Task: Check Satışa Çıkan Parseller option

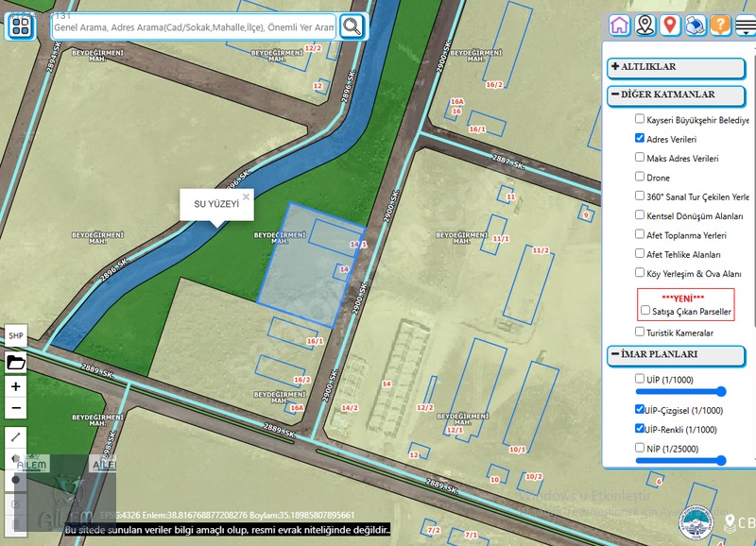Action: [645, 311]
